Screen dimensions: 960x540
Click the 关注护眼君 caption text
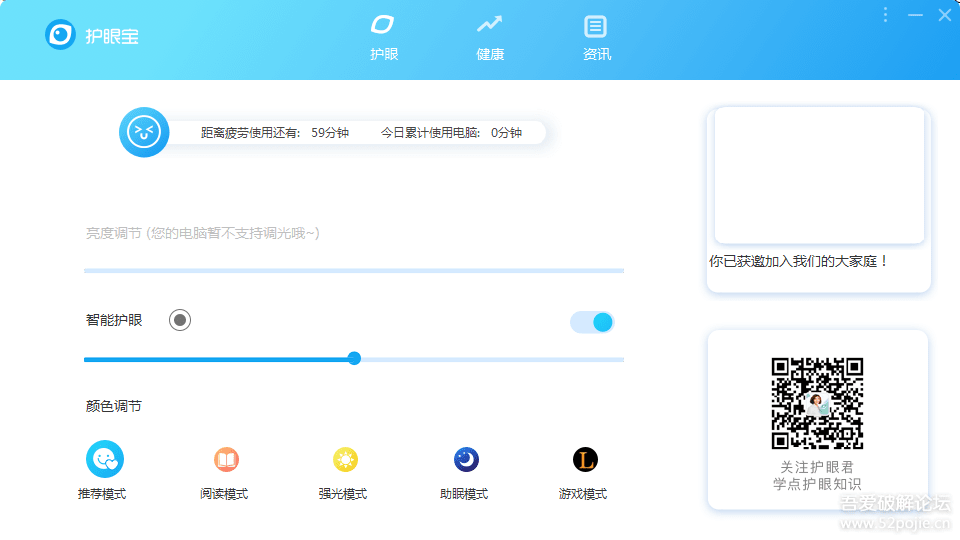click(817, 467)
